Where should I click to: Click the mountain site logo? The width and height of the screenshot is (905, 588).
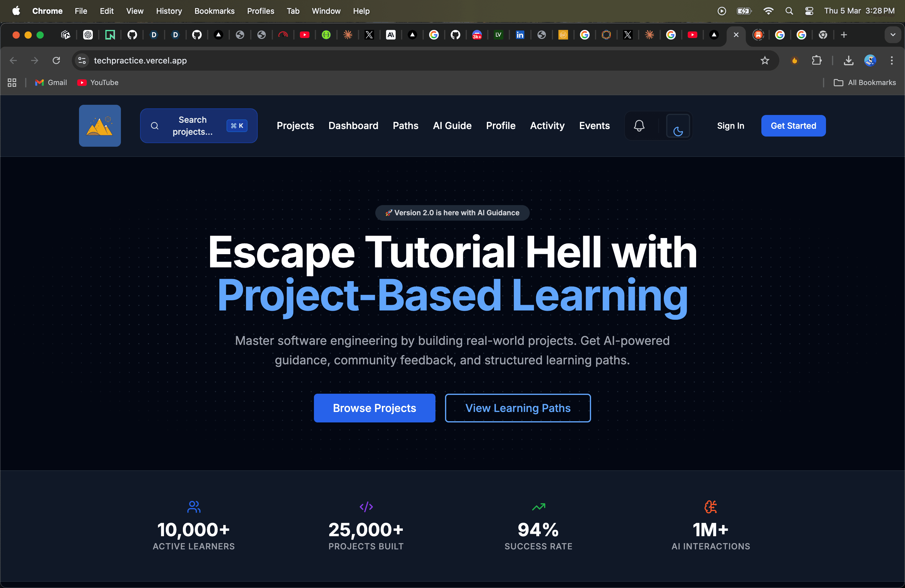[99, 125]
